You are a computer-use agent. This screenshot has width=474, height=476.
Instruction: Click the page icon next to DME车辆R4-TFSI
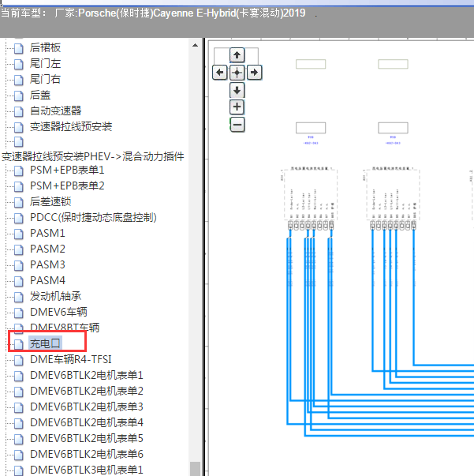click(x=19, y=360)
